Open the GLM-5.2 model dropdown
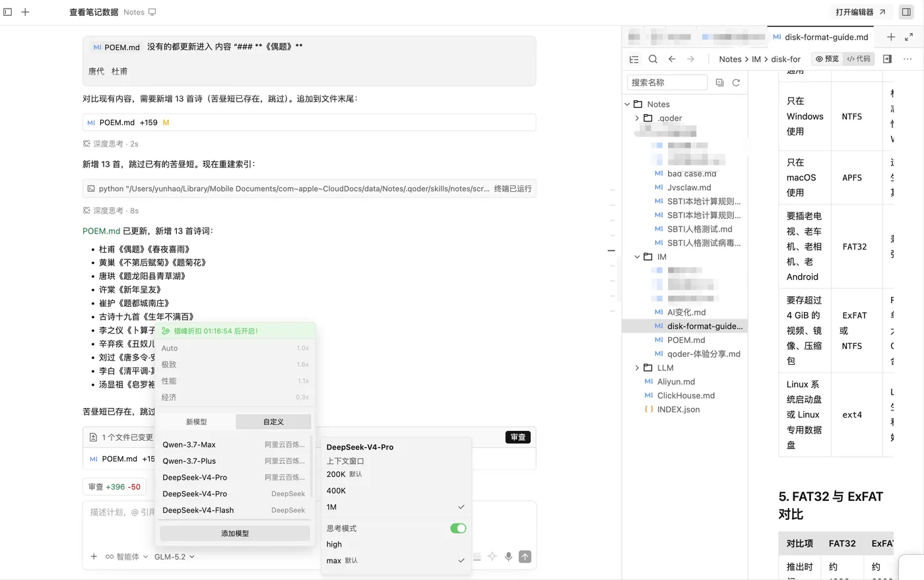 pos(174,556)
